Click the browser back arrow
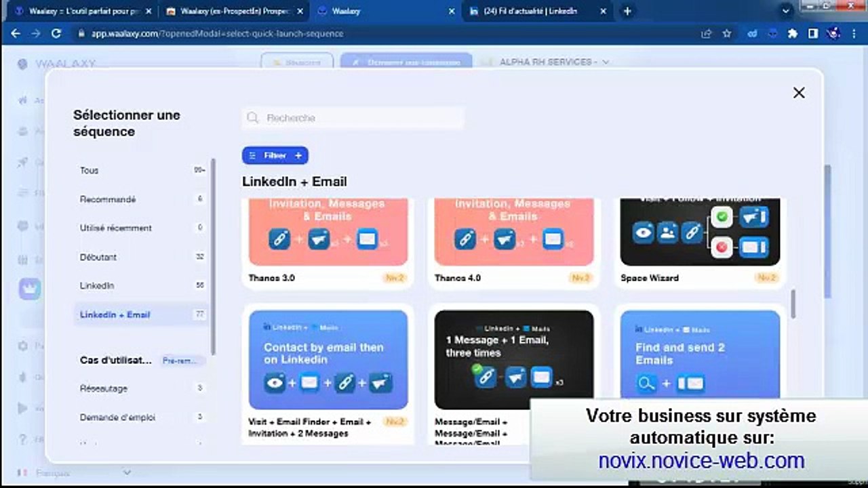The width and height of the screenshot is (868, 488). [16, 33]
